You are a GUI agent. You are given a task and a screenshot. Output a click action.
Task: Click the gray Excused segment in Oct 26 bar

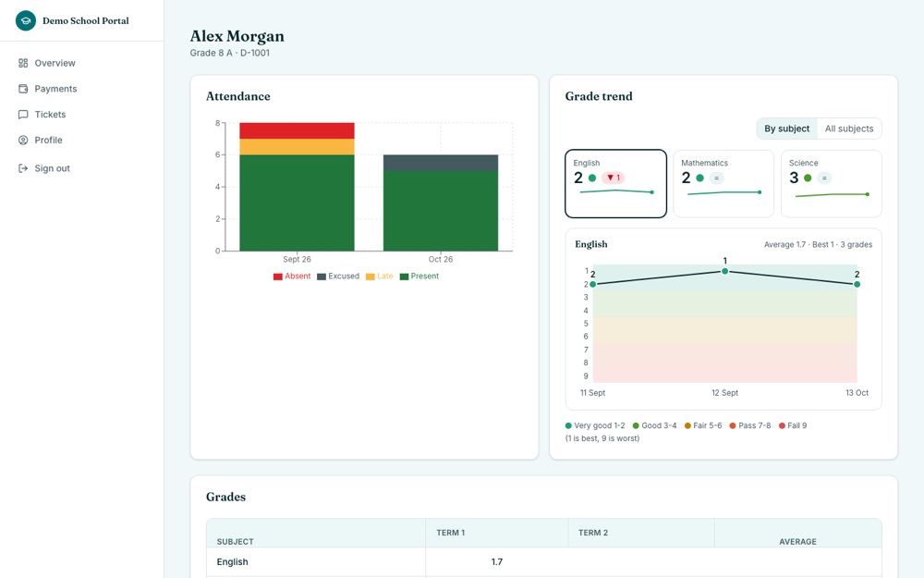[x=441, y=163]
